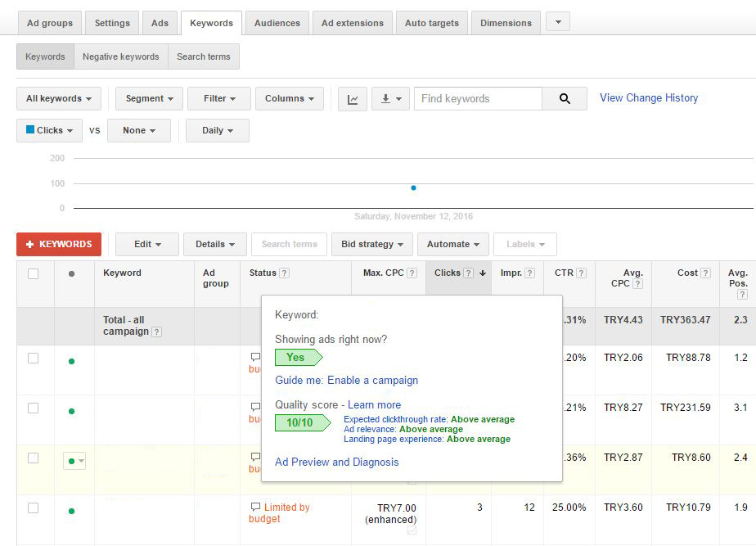The width and height of the screenshot is (756, 546).
Task: Tick the checkbox for the last keyword row
Action: [x=34, y=508]
